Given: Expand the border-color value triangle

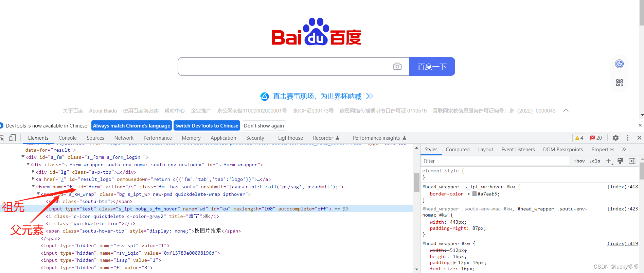Looking at the screenshot, I should click(469, 194).
